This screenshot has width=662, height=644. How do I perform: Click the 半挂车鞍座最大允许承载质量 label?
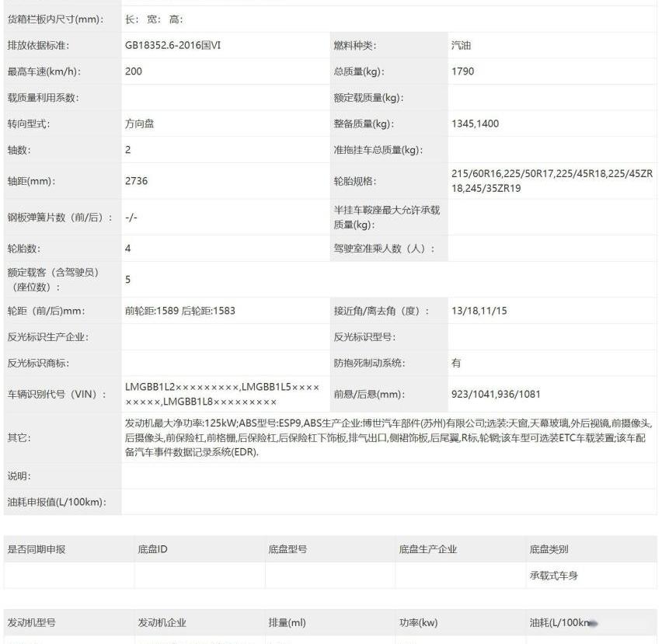pyautogui.click(x=387, y=218)
